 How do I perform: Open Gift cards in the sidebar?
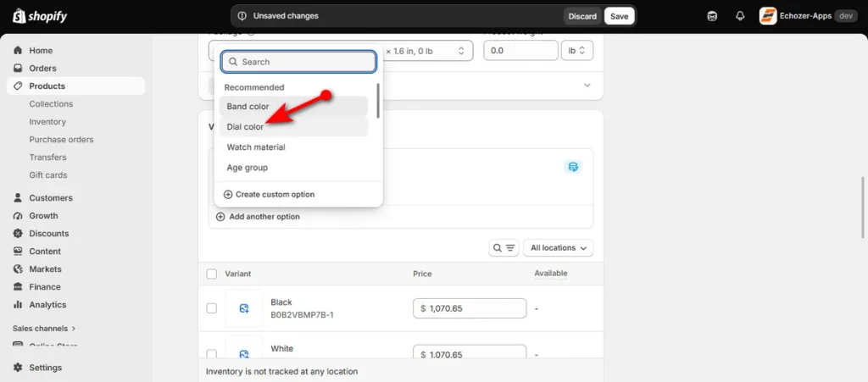tap(48, 174)
